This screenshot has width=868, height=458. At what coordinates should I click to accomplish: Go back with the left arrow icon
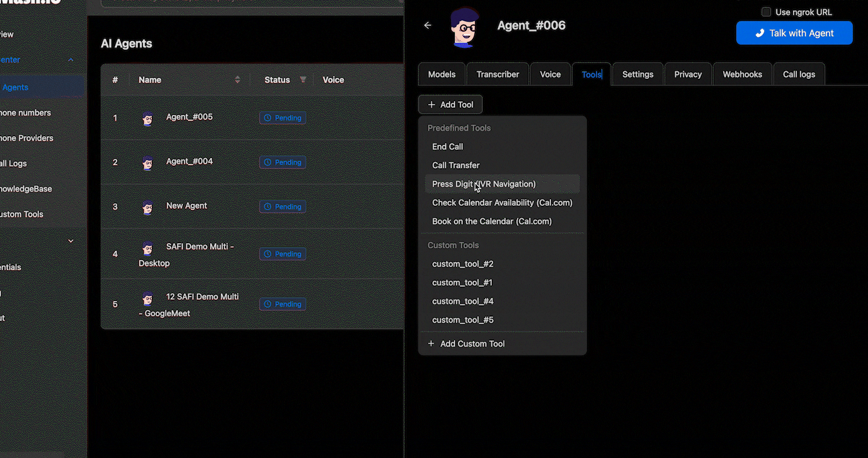(427, 25)
